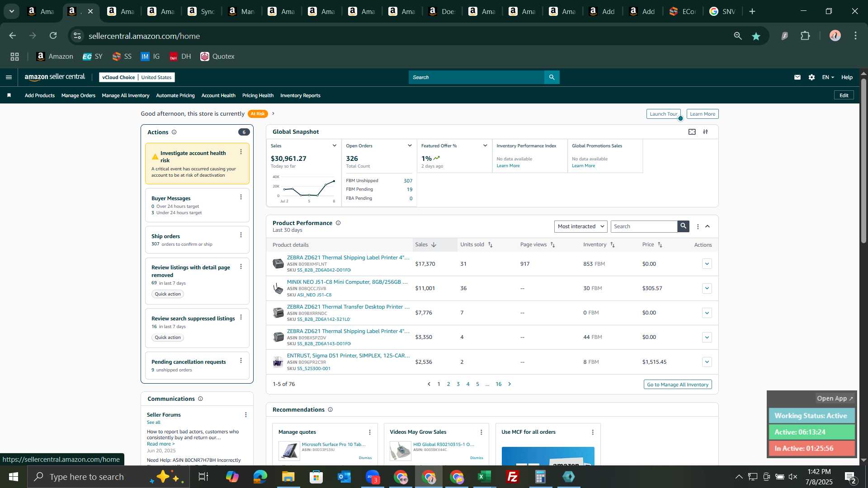The width and height of the screenshot is (868, 488).
Task: Show Actions info tooltip icon
Action: [174, 132]
